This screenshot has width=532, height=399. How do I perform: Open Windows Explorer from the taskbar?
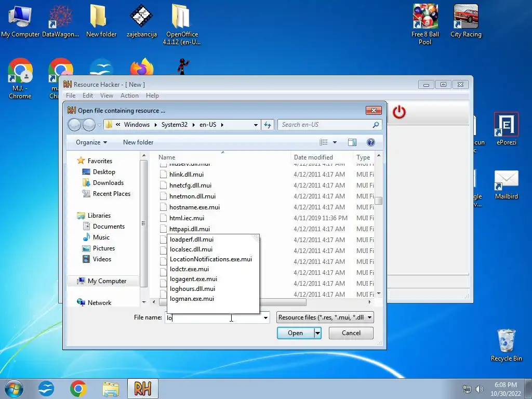(111, 389)
